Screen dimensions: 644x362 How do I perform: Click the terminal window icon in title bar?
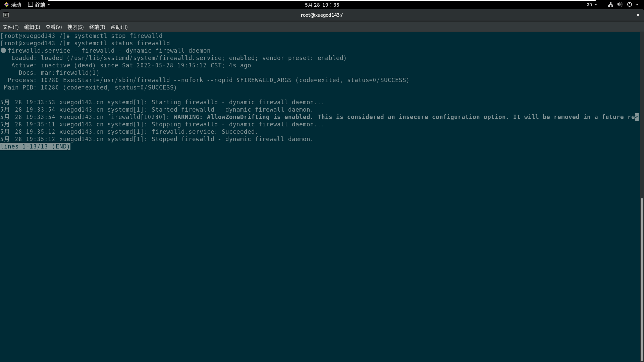tap(6, 15)
